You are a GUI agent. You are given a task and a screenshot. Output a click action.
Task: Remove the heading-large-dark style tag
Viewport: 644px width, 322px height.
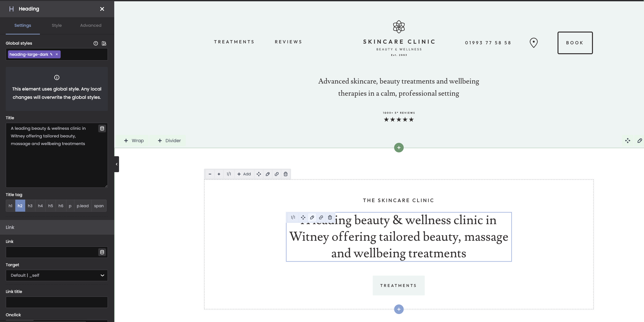point(57,54)
